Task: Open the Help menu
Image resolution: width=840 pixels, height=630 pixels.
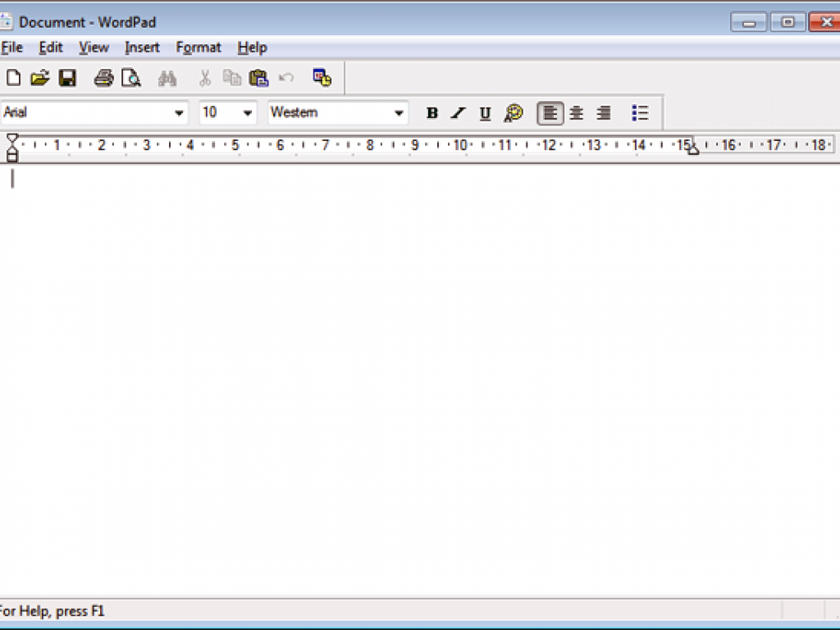Action: point(253,48)
